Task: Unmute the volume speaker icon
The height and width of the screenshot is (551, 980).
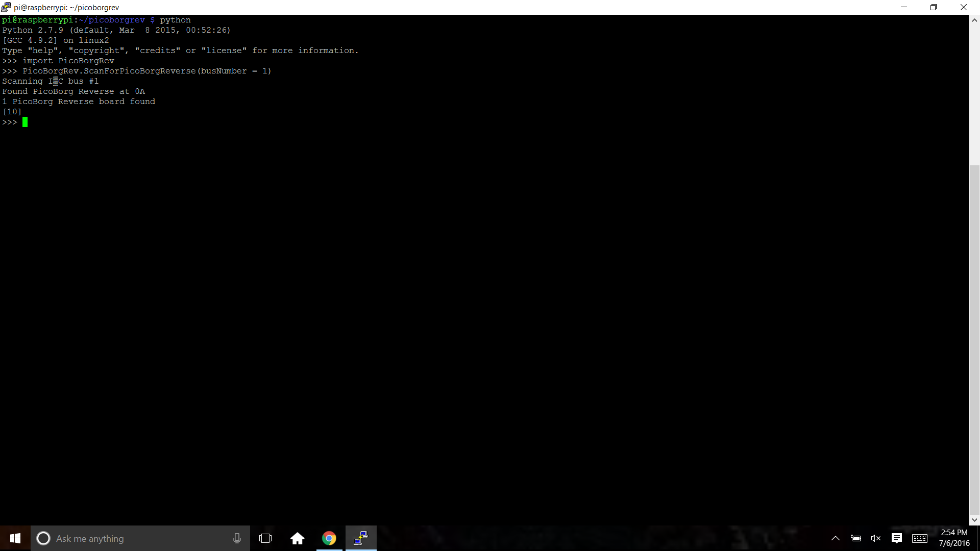Action: click(876, 538)
